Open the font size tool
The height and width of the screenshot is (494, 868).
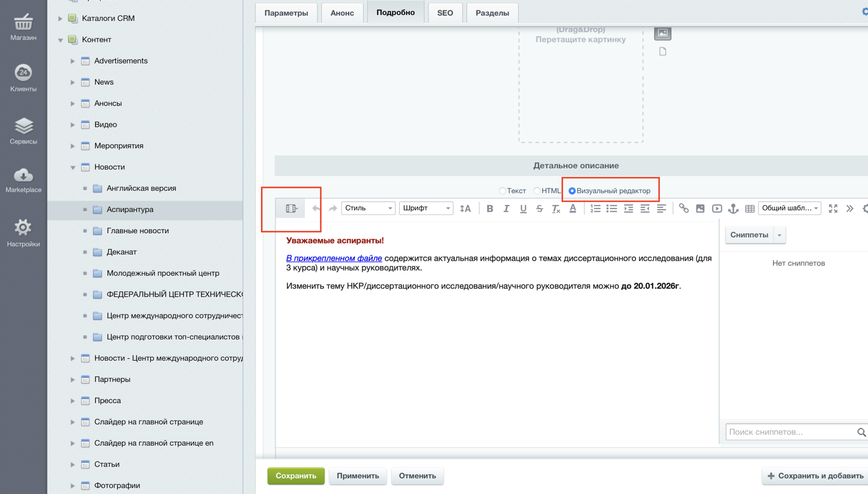pos(466,209)
